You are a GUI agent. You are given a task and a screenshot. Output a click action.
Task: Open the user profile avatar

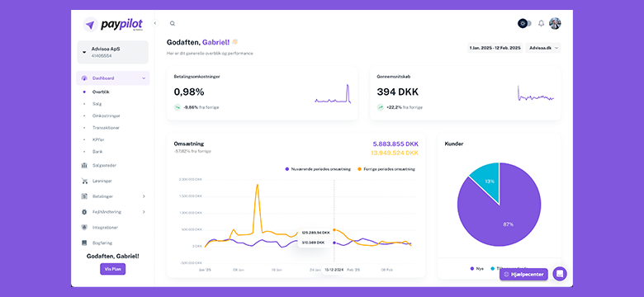tap(555, 23)
